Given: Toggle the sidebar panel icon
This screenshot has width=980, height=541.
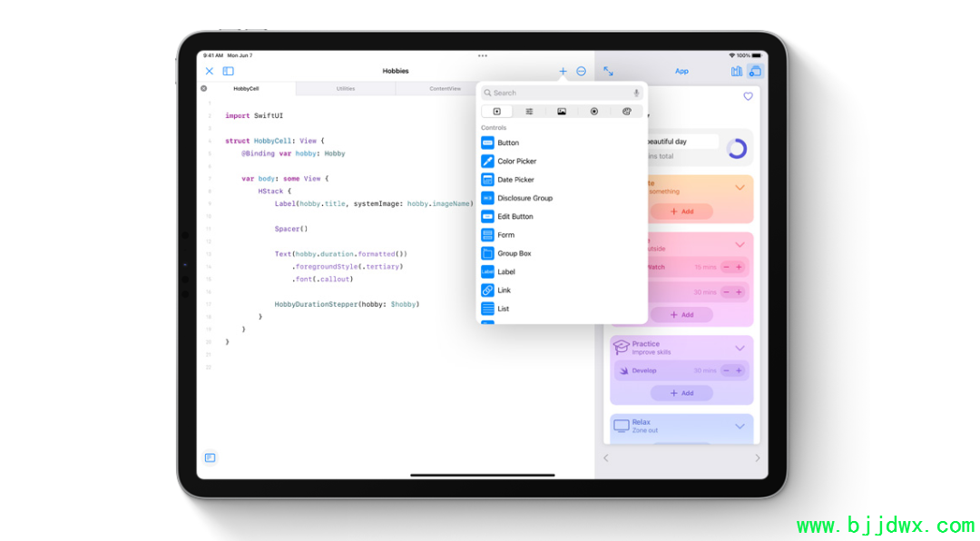Looking at the screenshot, I should point(228,72).
